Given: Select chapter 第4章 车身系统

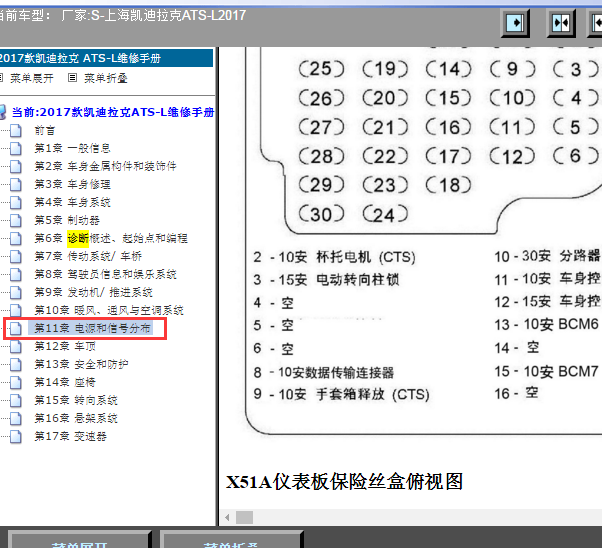Looking at the screenshot, I should point(73,202).
